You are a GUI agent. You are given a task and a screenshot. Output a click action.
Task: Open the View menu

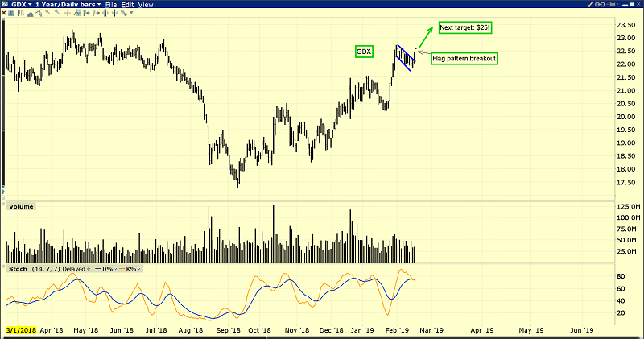[146, 5]
